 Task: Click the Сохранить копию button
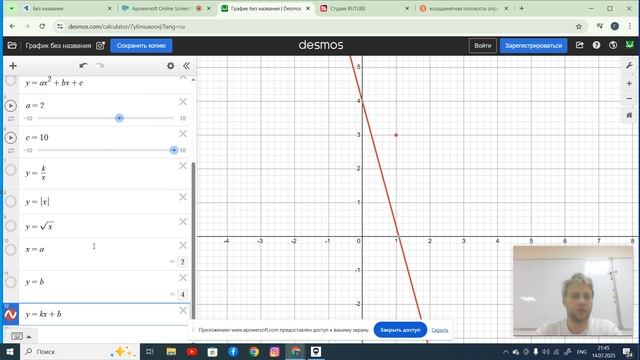point(141,45)
